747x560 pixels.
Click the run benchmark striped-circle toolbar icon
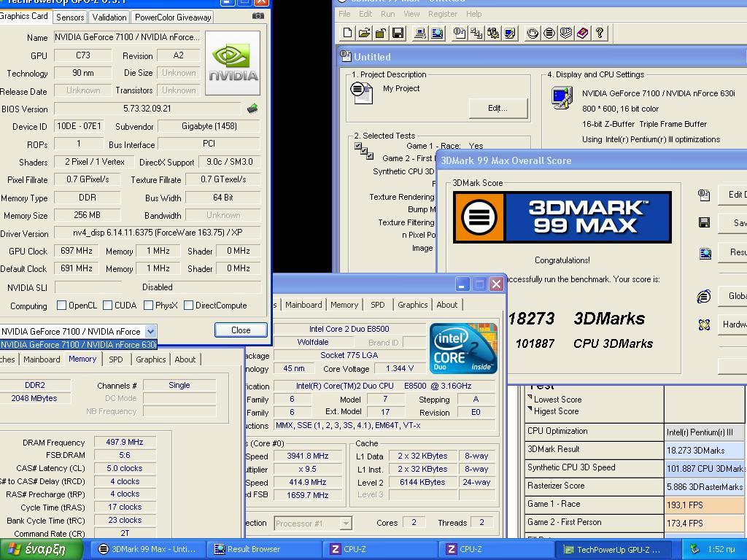pyautogui.click(x=549, y=33)
